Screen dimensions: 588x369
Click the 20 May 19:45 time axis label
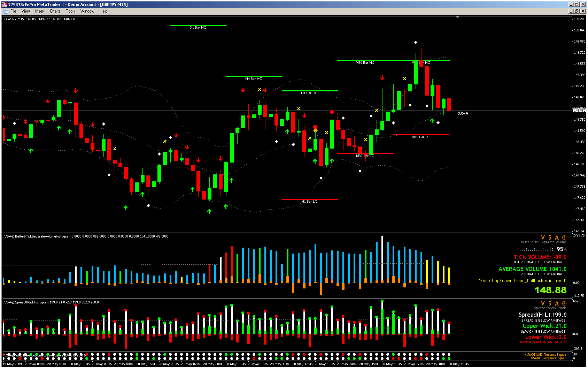coord(458,364)
